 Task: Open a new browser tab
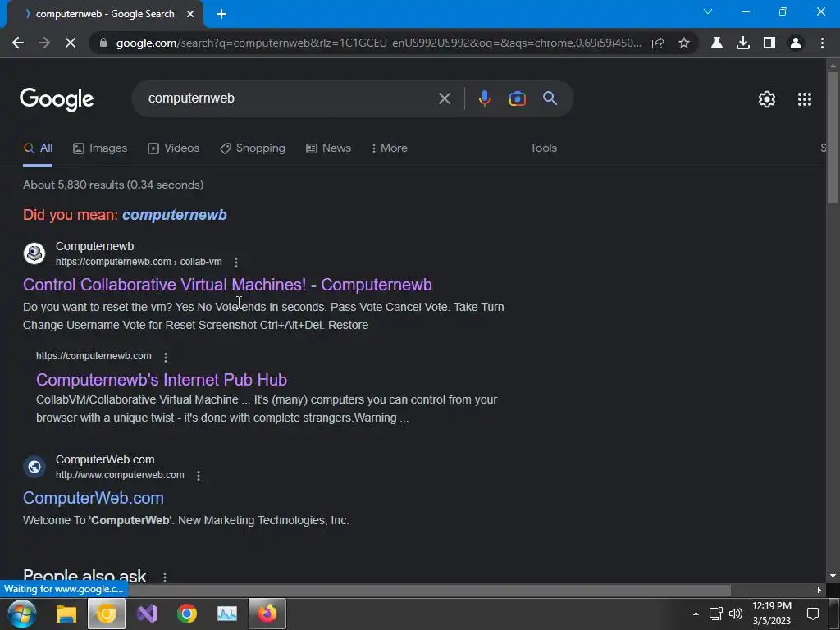coord(221,15)
